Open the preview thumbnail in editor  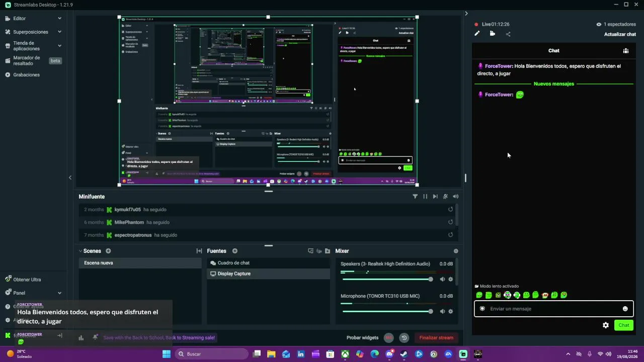point(268,101)
